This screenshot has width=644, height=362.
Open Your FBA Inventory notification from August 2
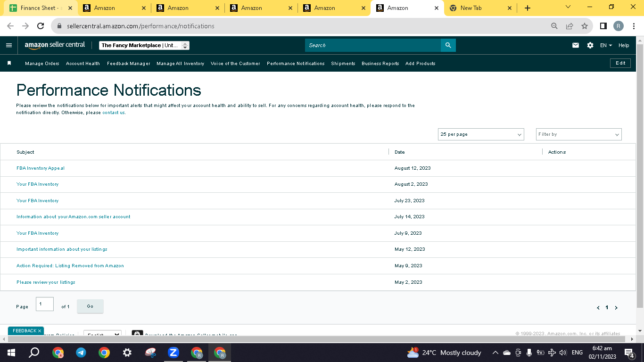(x=38, y=184)
